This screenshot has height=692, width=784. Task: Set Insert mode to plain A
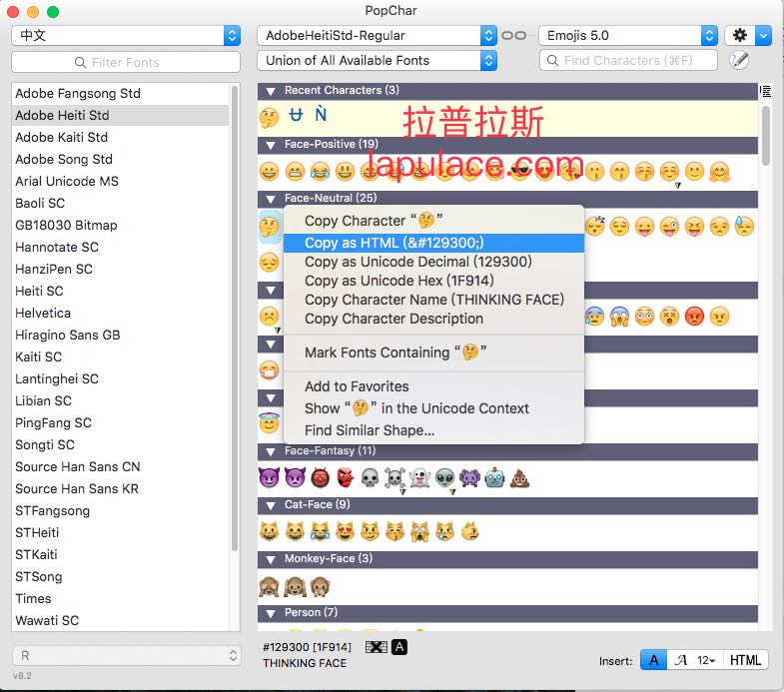[x=653, y=660]
